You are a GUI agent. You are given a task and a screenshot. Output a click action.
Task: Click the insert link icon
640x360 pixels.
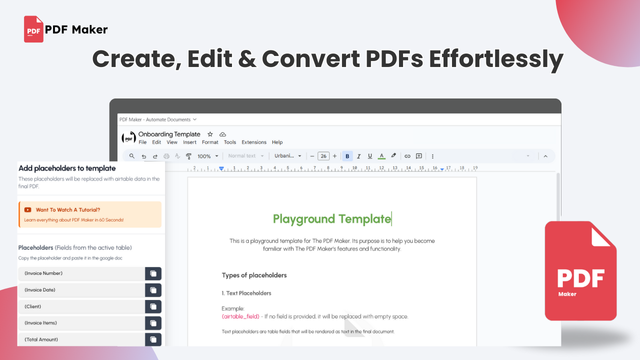[x=407, y=156]
